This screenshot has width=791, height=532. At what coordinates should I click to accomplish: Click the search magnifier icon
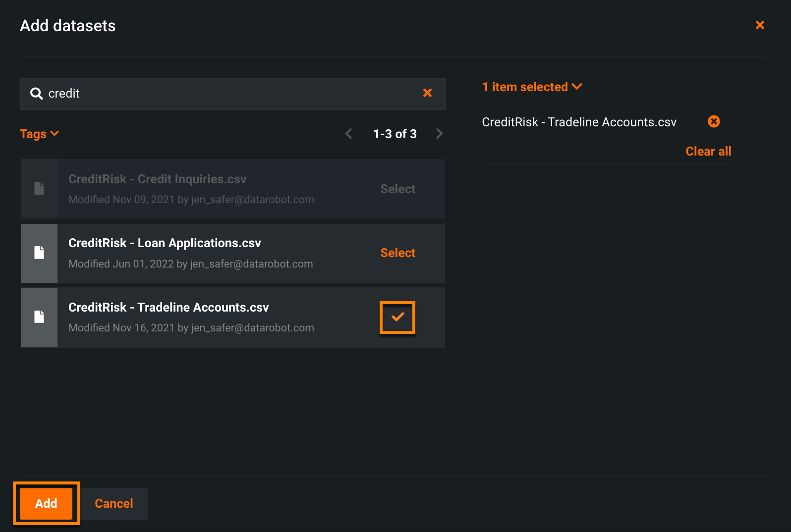coord(36,94)
